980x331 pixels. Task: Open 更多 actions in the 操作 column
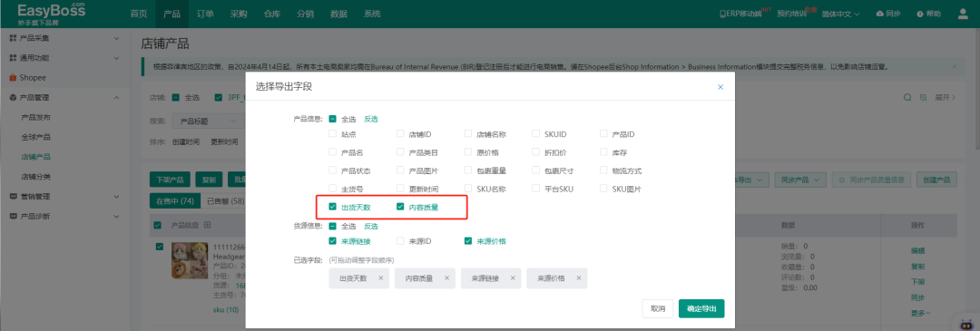(921, 313)
